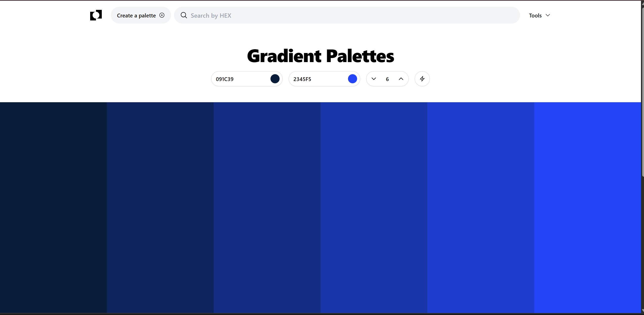Select the third gradient color stripe
The width and height of the screenshot is (644, 315).
pyautogui.click(x=267, y=207)
